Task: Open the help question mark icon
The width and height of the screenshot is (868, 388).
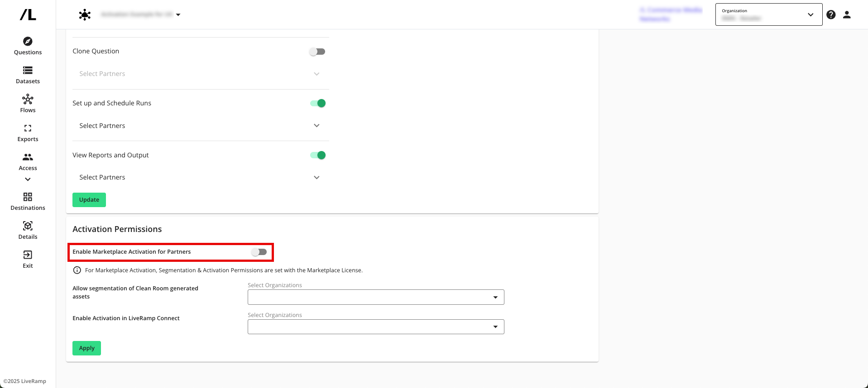Action: pos(831,15)
